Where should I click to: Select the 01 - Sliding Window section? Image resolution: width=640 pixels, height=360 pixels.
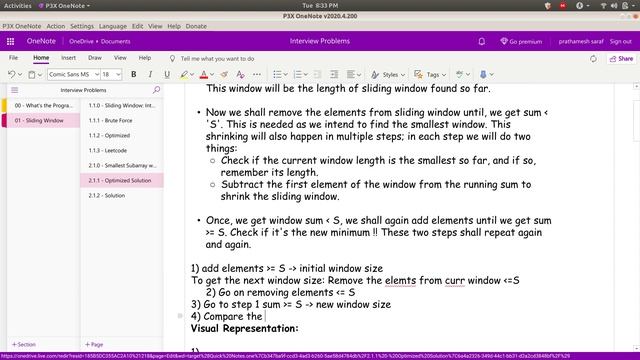(43, 120)
